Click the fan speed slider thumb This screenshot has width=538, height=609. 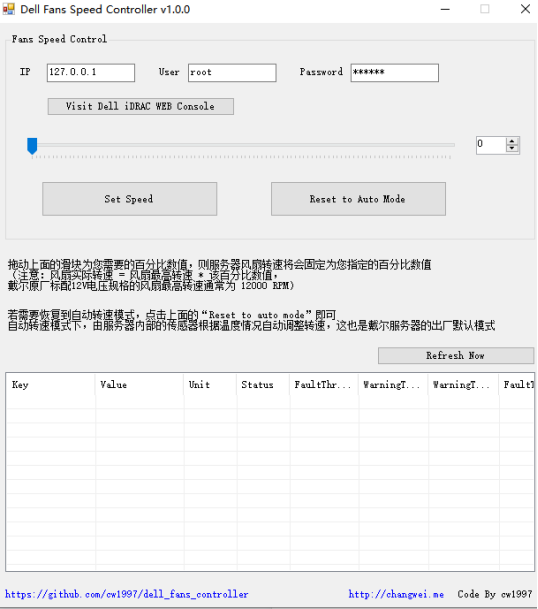[x=32, y=146]
